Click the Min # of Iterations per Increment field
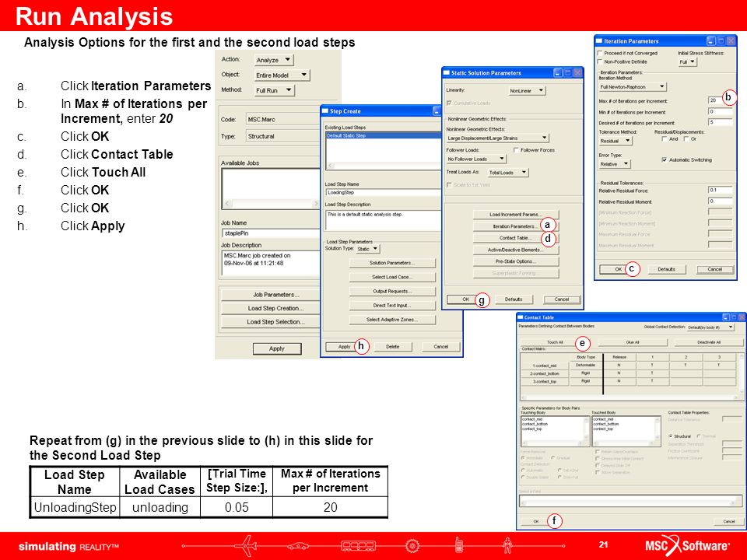Screen dimensions: 747x560 pyautogui.click(x=720, y=111)
